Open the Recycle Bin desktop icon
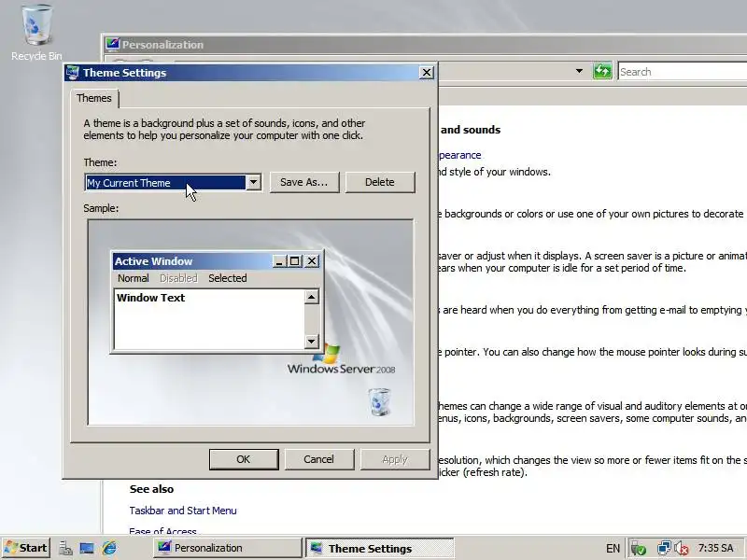747x560 pixels. [x=36, y=33]
